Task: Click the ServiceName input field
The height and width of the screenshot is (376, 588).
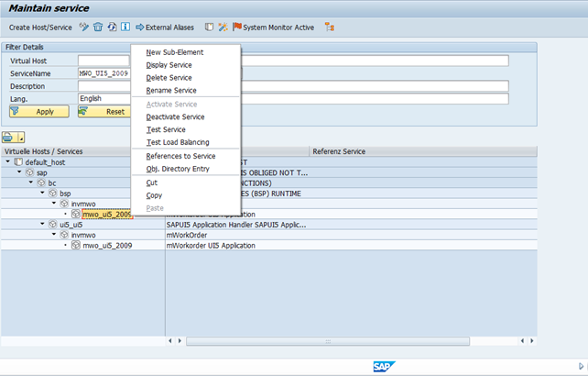Action: (x=103, y=73)
